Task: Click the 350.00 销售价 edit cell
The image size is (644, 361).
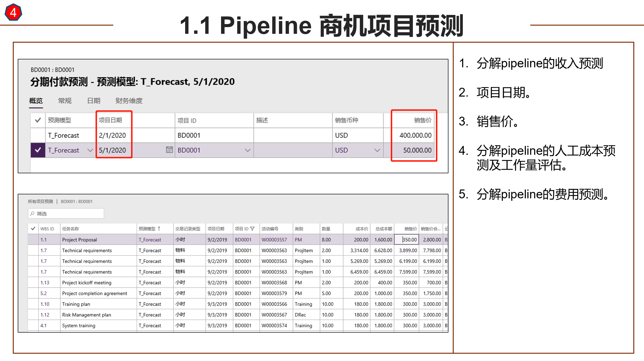Action: coord(406,239)
